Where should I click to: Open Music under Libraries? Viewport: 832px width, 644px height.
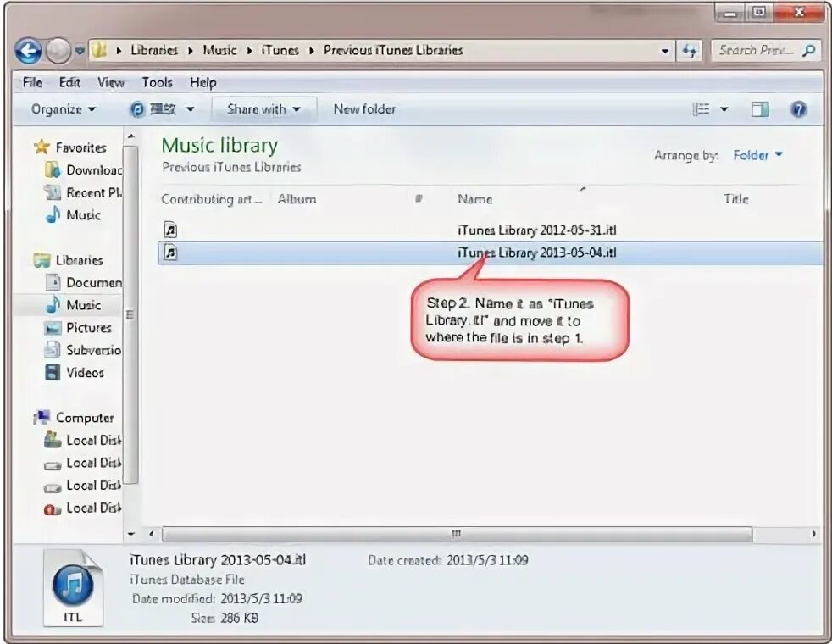click(83, 305)
